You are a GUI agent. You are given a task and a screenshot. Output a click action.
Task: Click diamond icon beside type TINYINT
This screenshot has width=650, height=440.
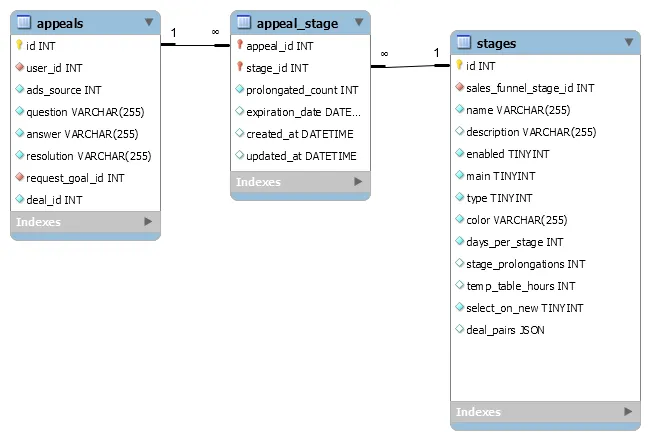(x=459, y=196)
